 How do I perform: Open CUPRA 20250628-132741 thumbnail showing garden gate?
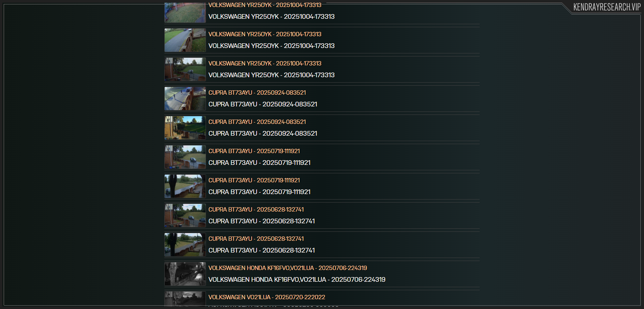pos(185,216)
